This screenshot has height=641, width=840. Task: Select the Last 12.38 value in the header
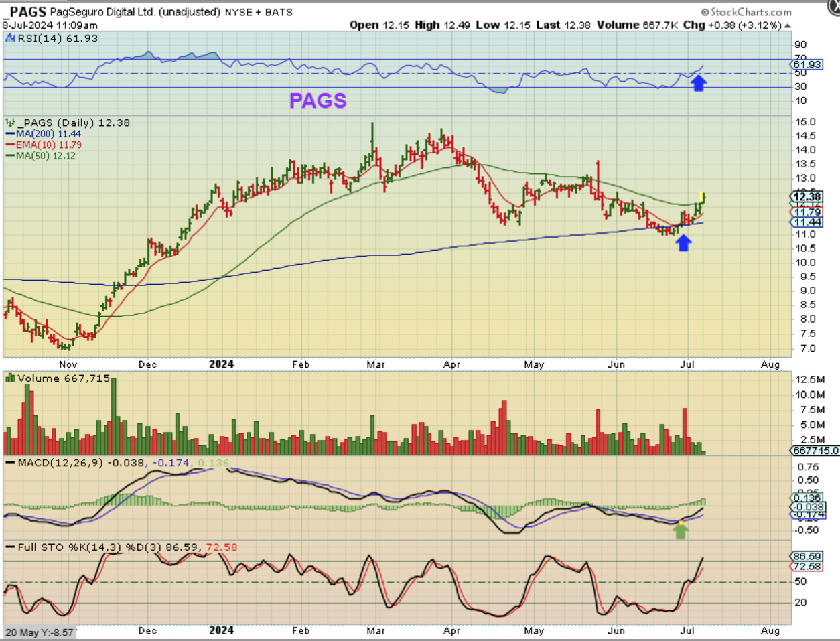563,25
